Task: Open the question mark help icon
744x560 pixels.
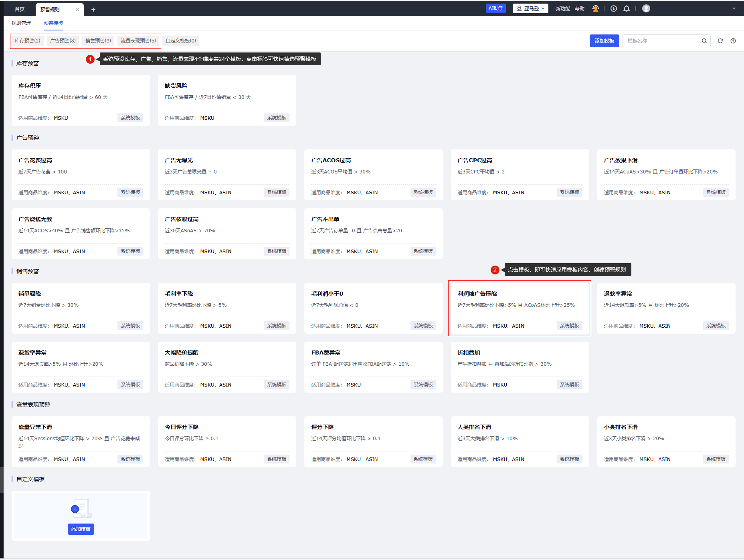Action: point(733,41)
